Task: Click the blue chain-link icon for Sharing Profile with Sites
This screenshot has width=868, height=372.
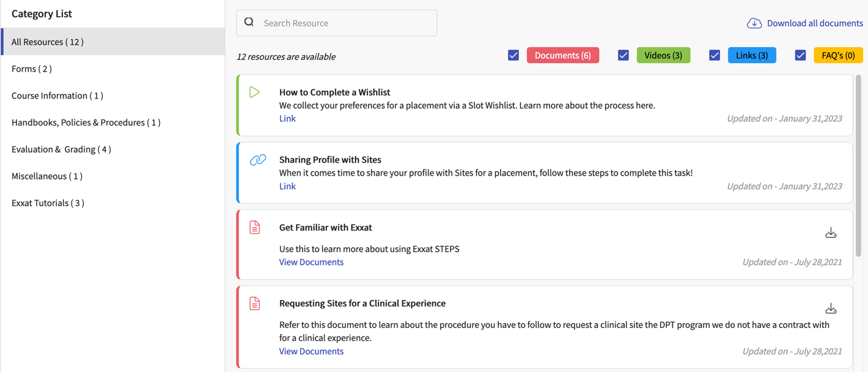Action: coord(257,159)
